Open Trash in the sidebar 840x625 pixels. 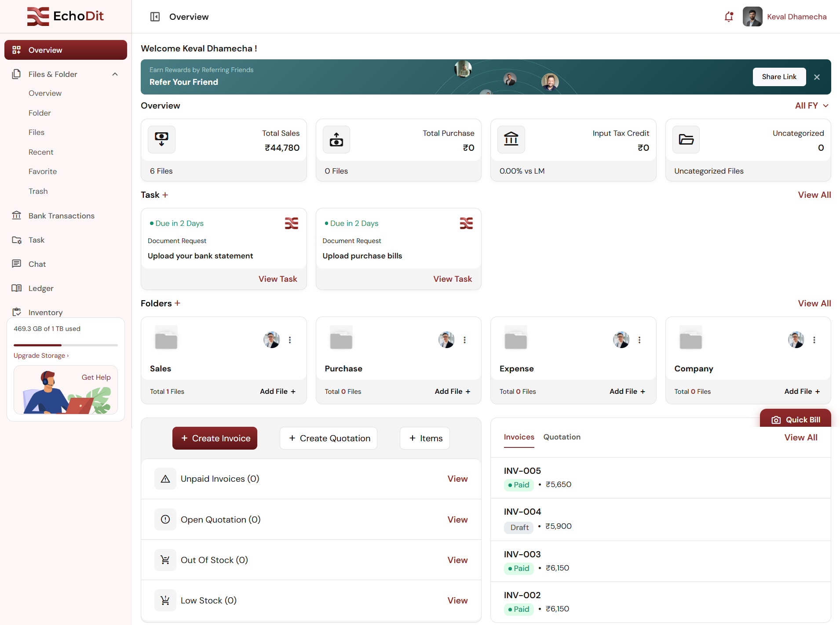(x=38, y=191)
